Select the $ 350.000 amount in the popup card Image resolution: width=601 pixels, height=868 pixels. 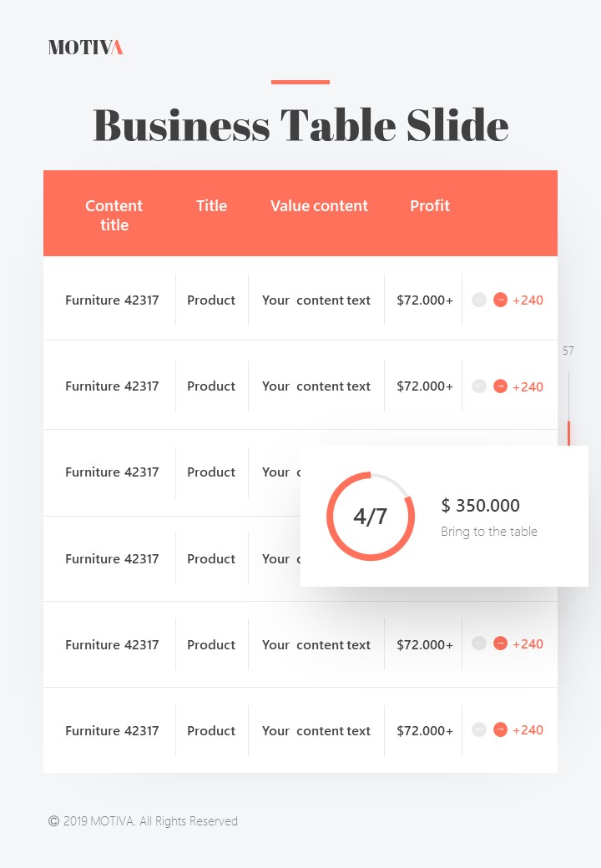(480, 505)
